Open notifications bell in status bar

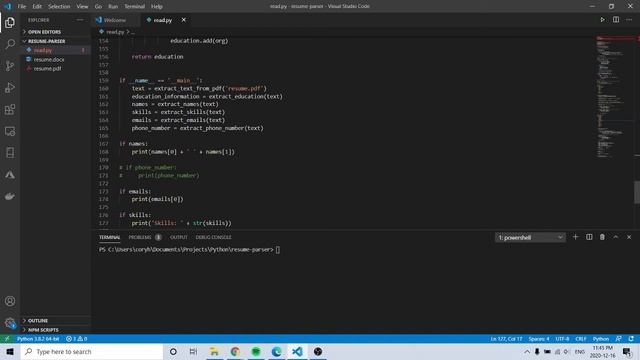pos(631,339)
